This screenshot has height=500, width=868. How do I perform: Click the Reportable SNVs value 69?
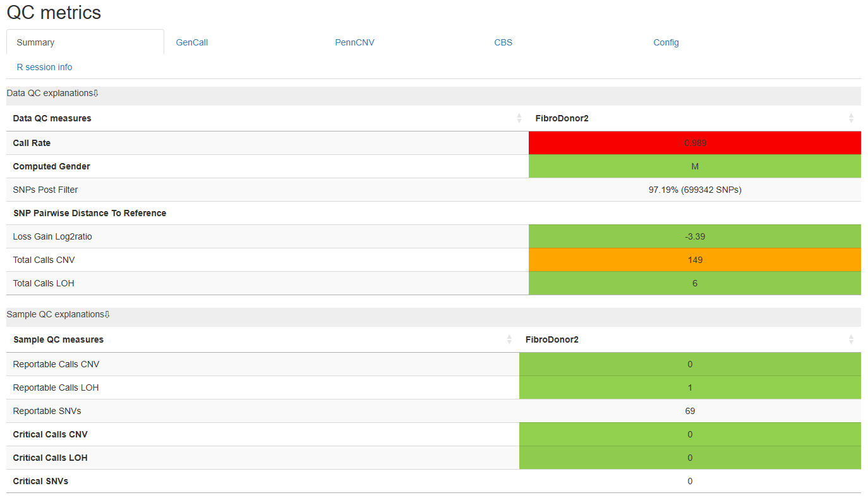[690, 411]
